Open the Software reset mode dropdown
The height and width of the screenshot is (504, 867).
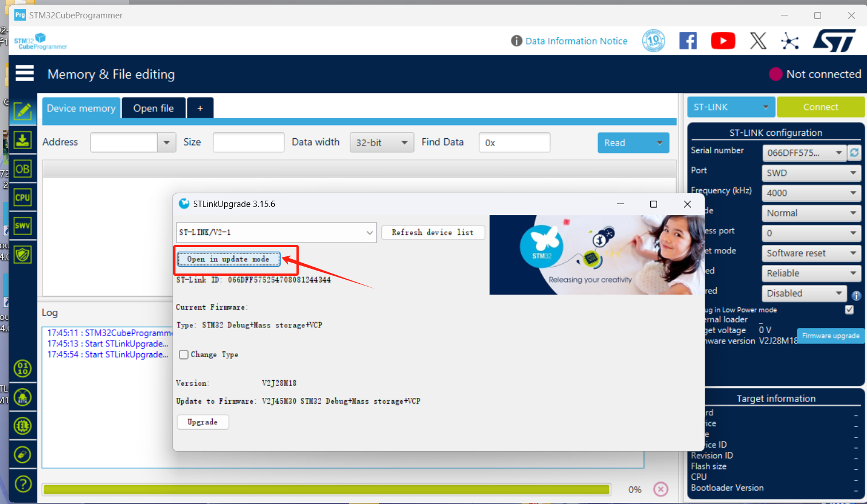pyautogui.click(x=811, y=253)
